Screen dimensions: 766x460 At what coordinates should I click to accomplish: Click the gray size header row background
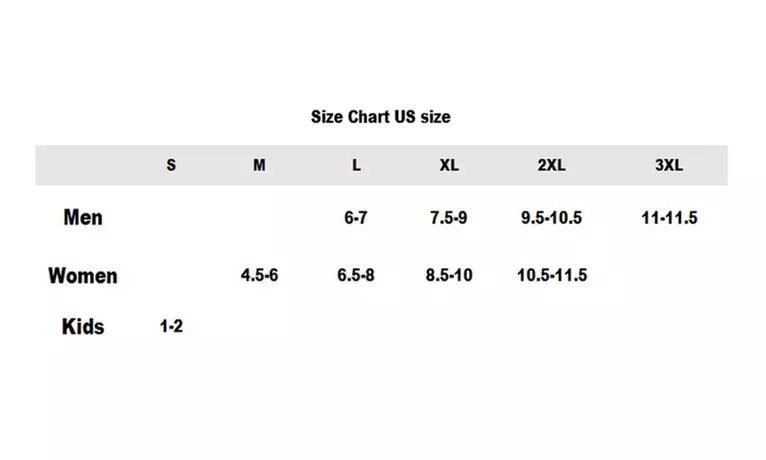(382, 165)
